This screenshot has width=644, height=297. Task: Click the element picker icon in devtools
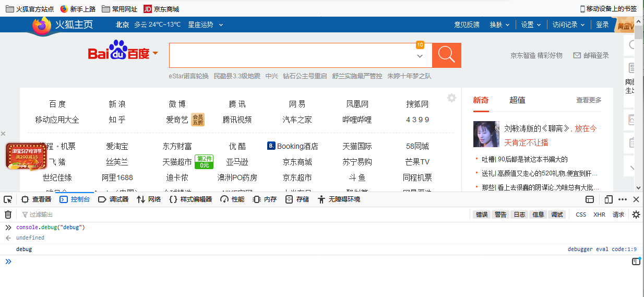coord(8,199)
